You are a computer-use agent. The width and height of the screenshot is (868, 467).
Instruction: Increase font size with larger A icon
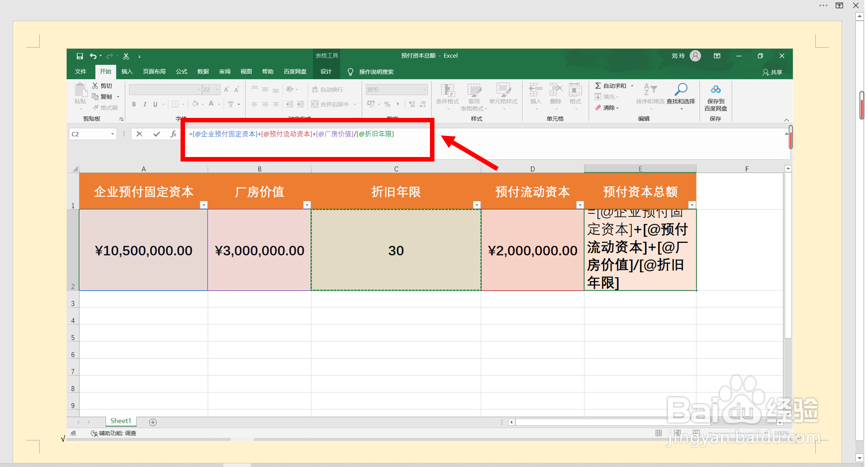[226, 90]
